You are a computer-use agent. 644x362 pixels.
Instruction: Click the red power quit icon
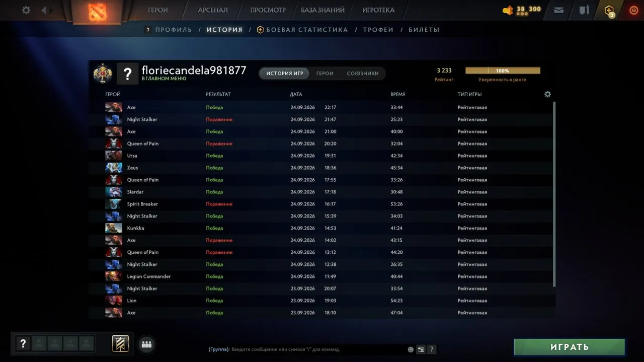click(634, 10)
